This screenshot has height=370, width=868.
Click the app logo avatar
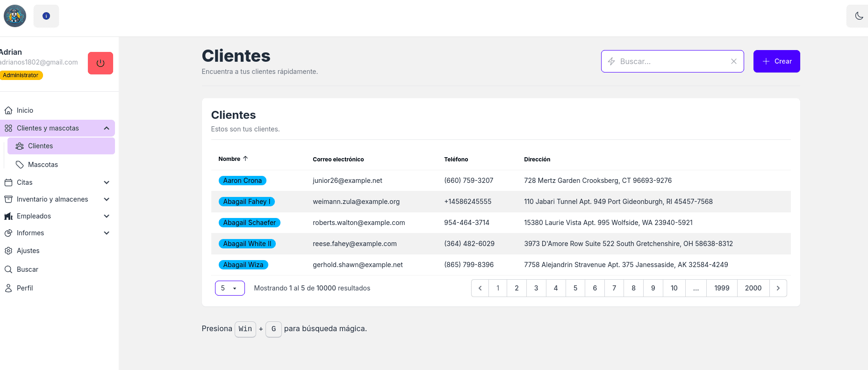[15, 16]
